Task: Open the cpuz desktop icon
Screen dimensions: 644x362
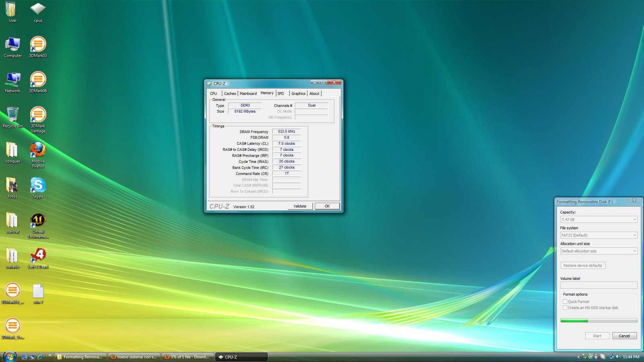Action: (x=38, y=12)
